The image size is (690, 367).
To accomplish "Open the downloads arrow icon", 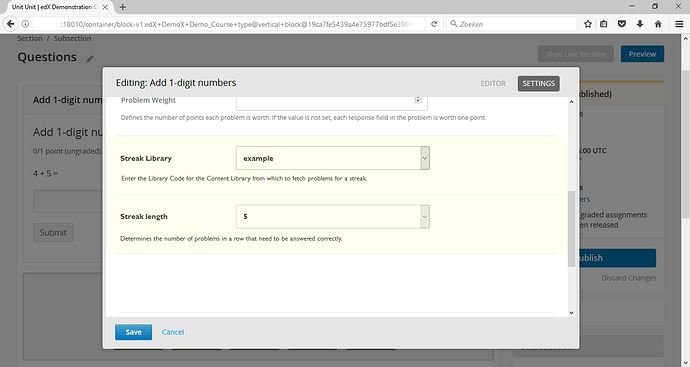I will [640, 24].
